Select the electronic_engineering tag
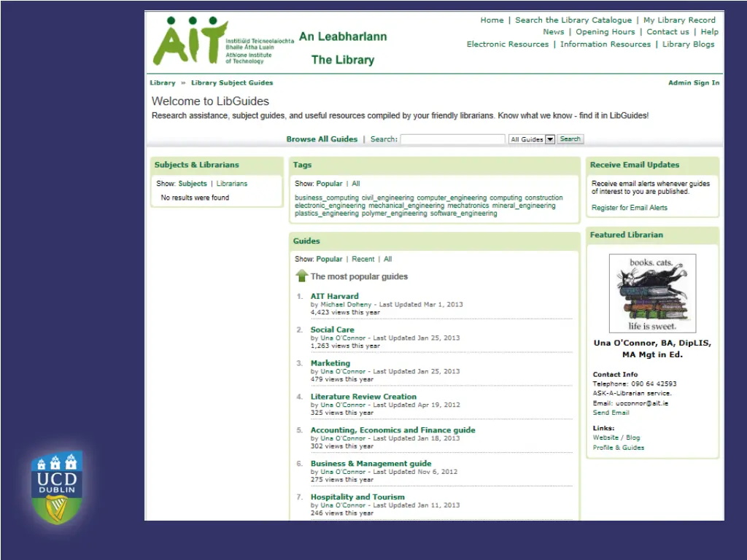This screenshot has width=747, height=560. [x=330, y=206]
